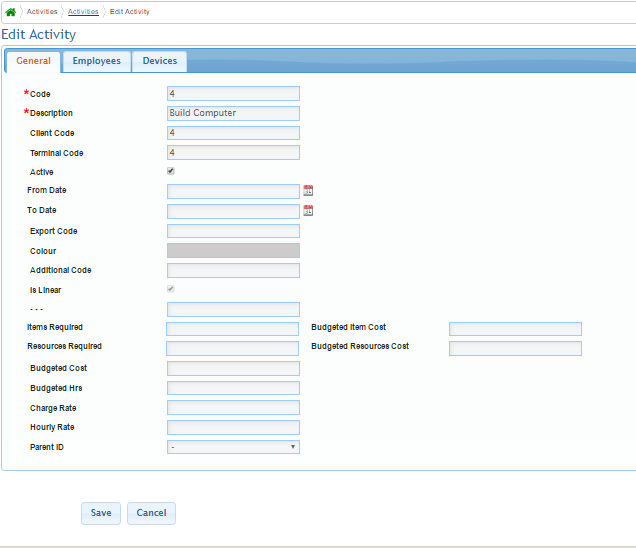This screenshot has width=636, height=548.
Task: Toggle the Is Linear checkbox
Action: (x=171, y=289)
